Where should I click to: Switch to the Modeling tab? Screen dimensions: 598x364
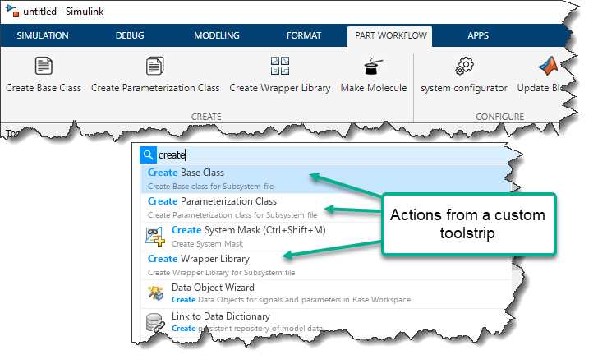click(217, 35)
